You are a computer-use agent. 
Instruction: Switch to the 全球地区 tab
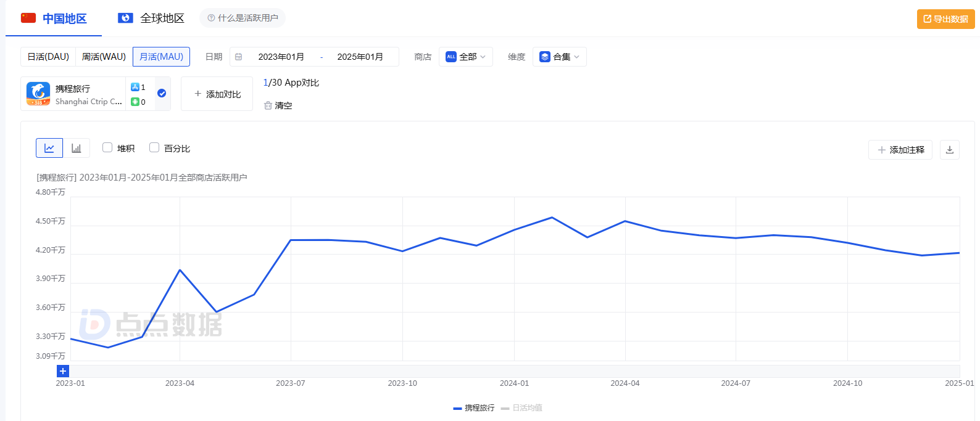pyautogui.click(x=152, y=18)
